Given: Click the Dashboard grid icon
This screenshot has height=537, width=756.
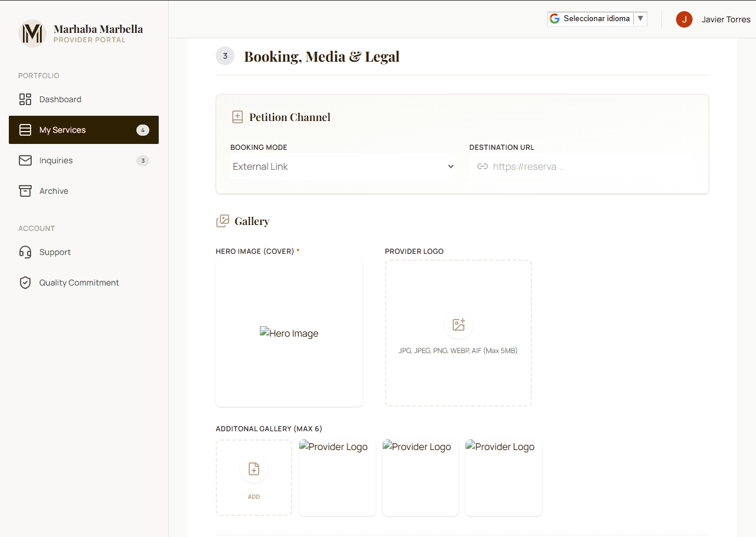Looking at the screenshot, I should pos(25,99).
